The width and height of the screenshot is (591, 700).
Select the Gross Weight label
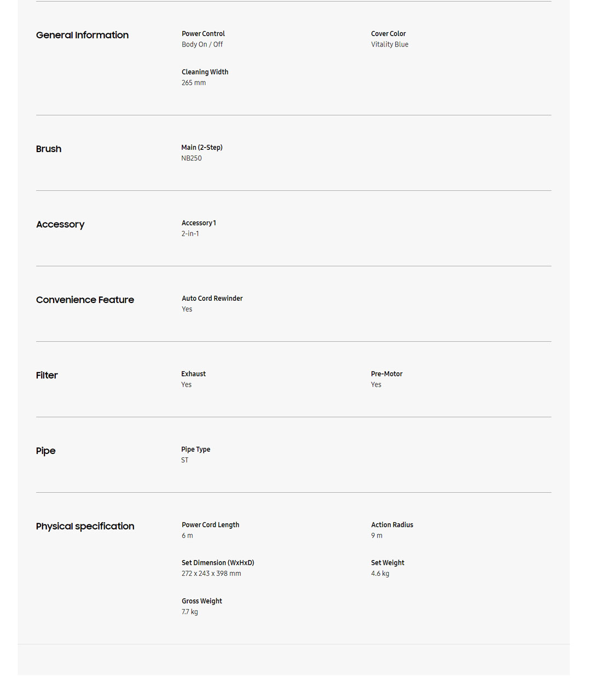(x=201, y=601)
